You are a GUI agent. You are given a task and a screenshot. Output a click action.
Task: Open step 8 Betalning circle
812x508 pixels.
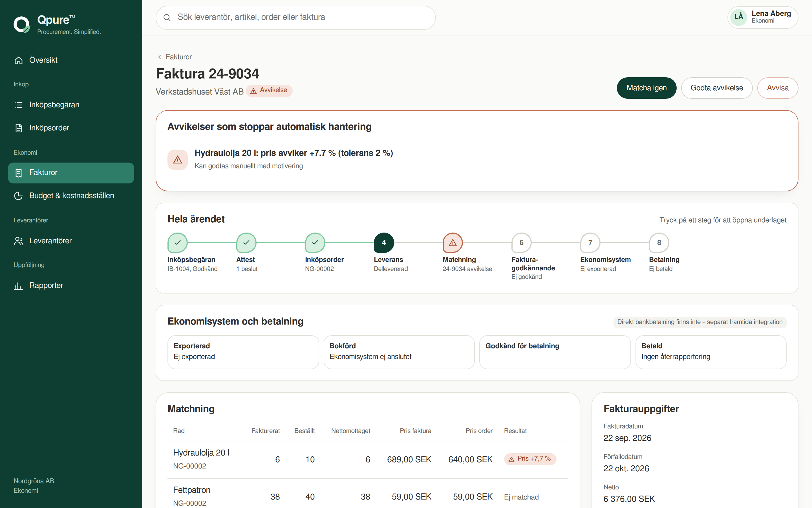coord(659,243)
